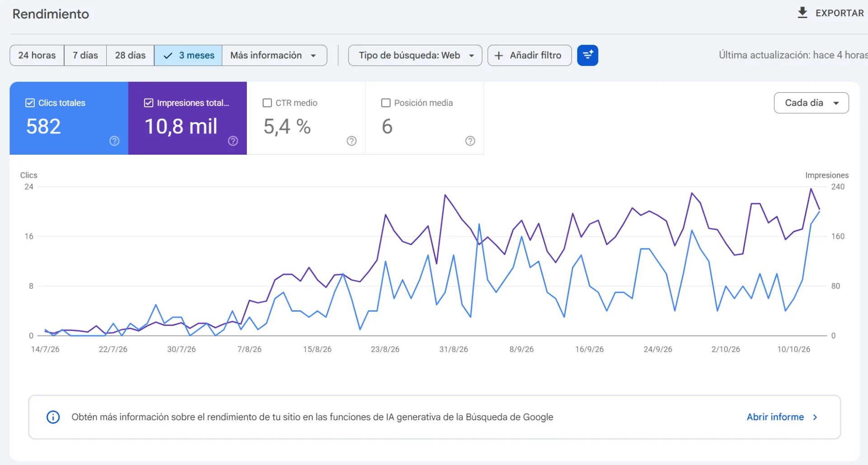Screen dimensions: 868x465
Task: Click the 5,4 % CTR value
Action: point(287,126)
